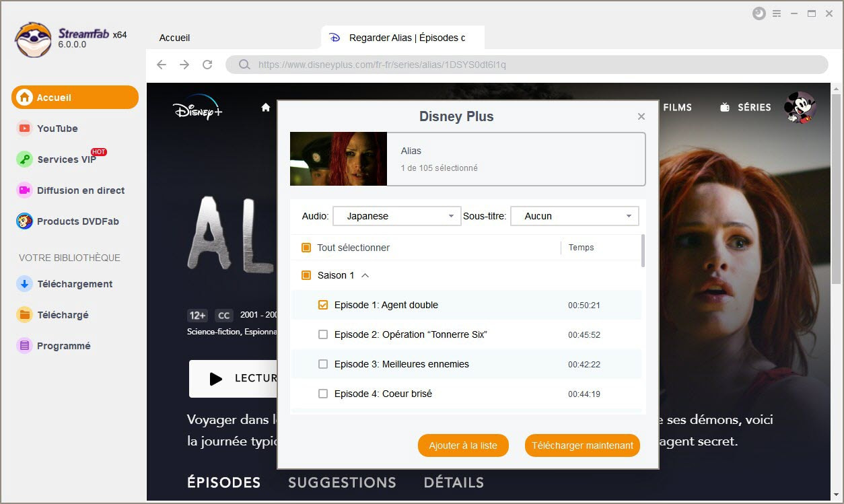
Task: Click the "1 de 105 sélectionné" text
Action: pyautogui.click(x=439, y=168)
